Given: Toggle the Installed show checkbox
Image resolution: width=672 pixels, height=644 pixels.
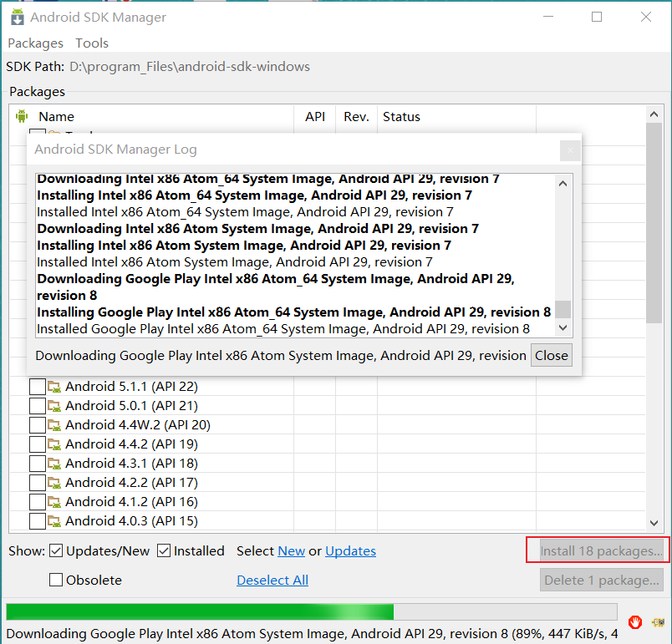Looking at the screenshot, I should [x=164, y=550].
